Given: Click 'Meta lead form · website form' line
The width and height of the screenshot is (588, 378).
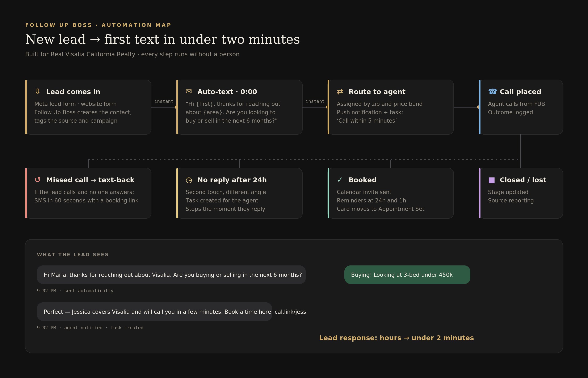Looking at the screenshot, I should coord(75,104).
